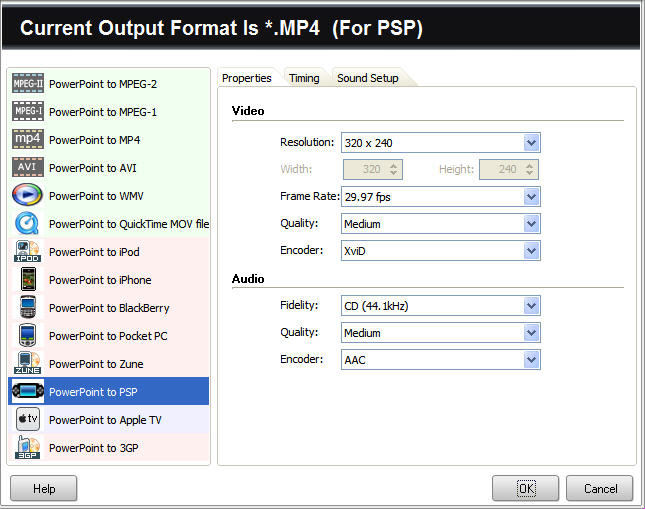This screenshot has height=509, width=645.
Task: Click the Cancel button
Action: coord(600,488)
